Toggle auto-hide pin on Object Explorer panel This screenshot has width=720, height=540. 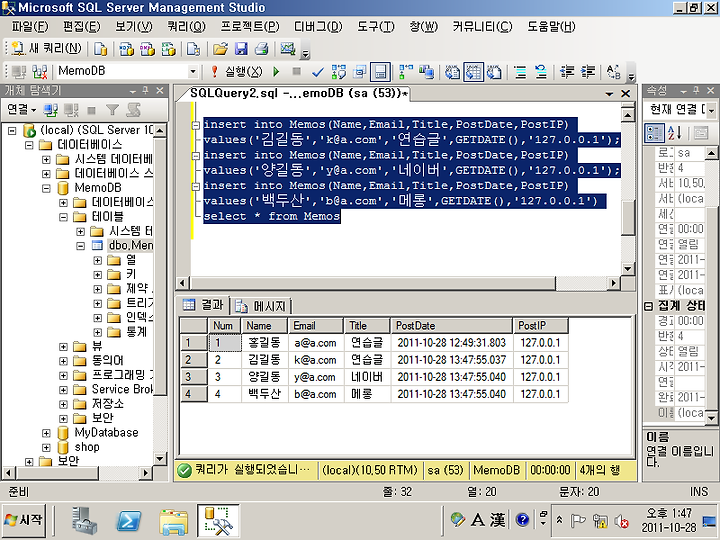pyautogui.click(x=146, y=90)
